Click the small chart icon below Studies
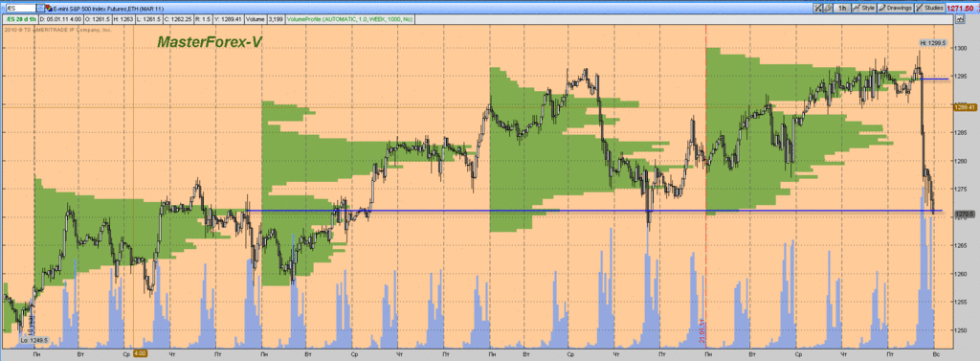The image size is (980, 361). click(x=960, y=19)
